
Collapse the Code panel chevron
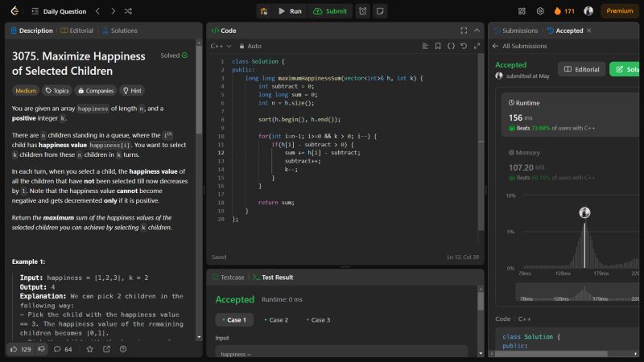click(477, 31)
